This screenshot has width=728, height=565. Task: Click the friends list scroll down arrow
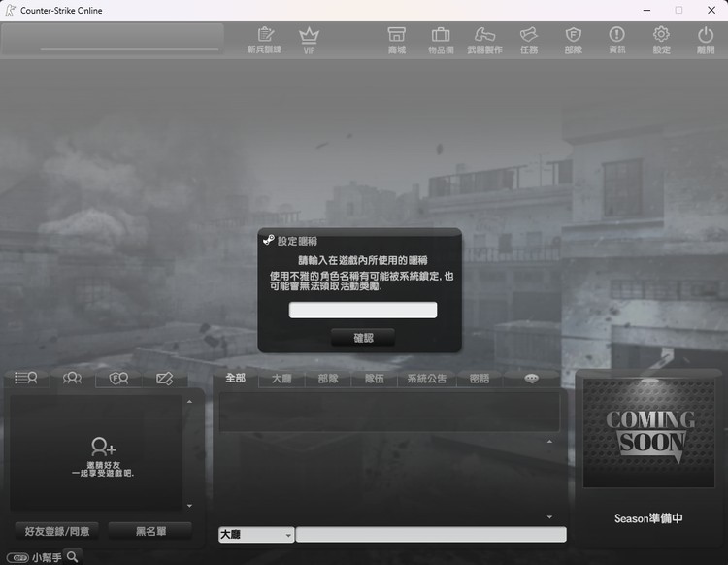189,506
